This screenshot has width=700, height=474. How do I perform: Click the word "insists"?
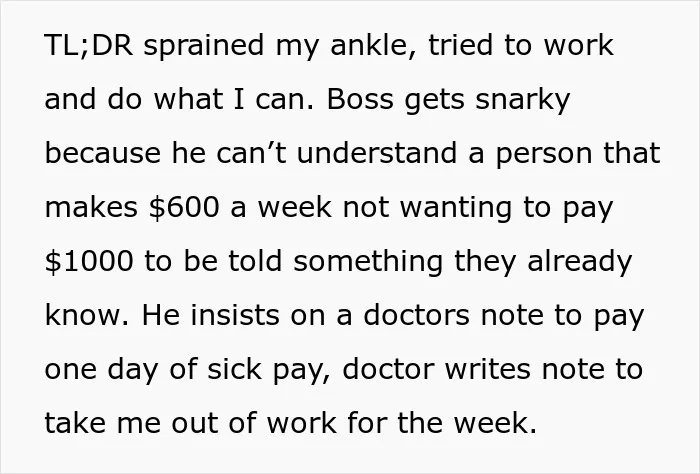click(x=235, y=316)
